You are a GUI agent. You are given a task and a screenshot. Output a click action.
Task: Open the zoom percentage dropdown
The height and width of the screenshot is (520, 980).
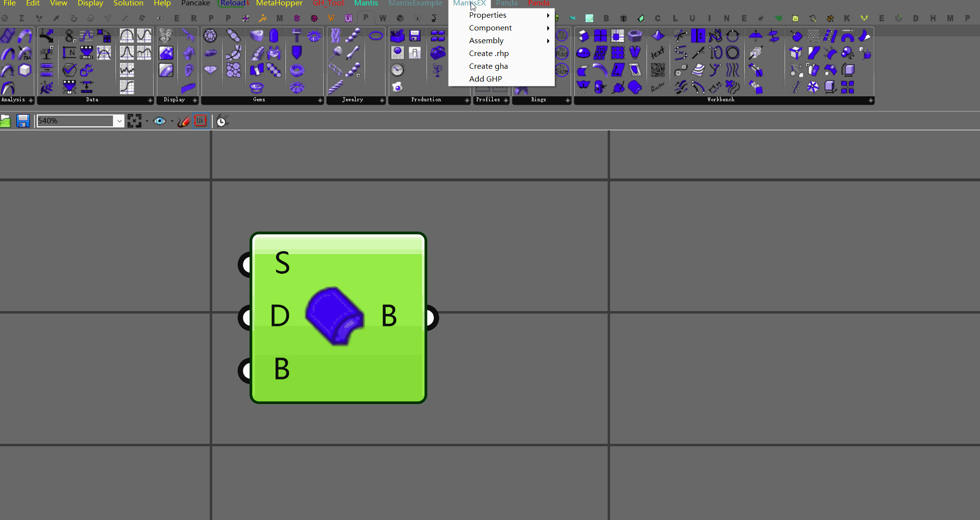119,120
